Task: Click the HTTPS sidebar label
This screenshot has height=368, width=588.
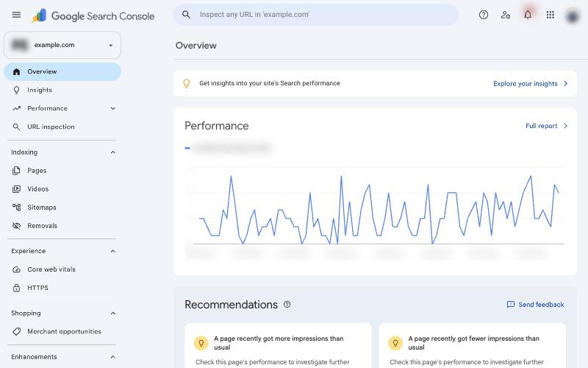Action: 37,288
